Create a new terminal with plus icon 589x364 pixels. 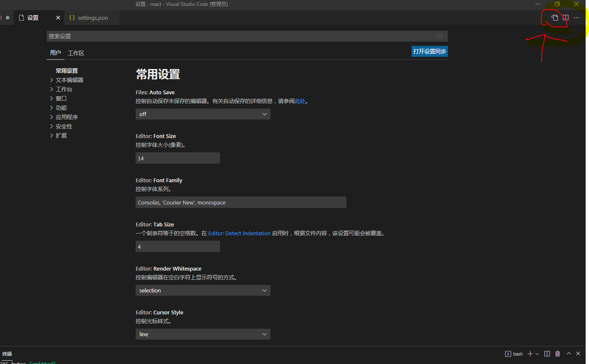click(530, 354)
